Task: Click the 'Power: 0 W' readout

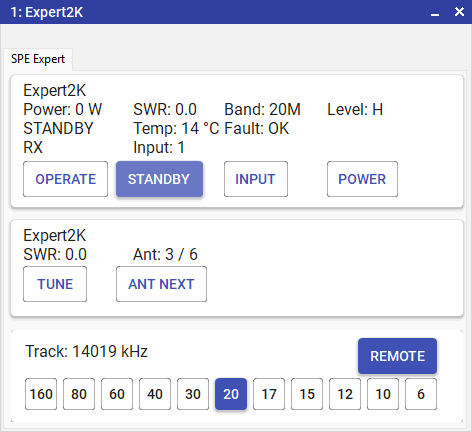Action: pyautogui.click(x=63, y=109)
